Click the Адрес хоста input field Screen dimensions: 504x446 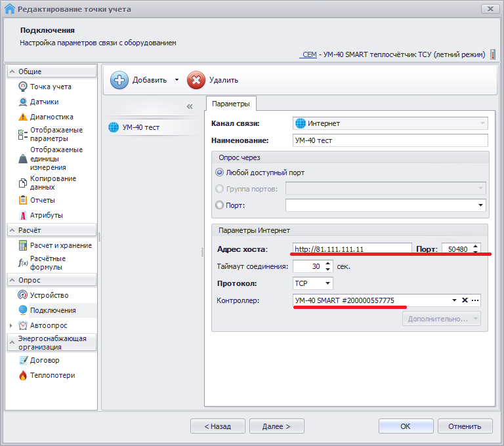coord(352,249)
